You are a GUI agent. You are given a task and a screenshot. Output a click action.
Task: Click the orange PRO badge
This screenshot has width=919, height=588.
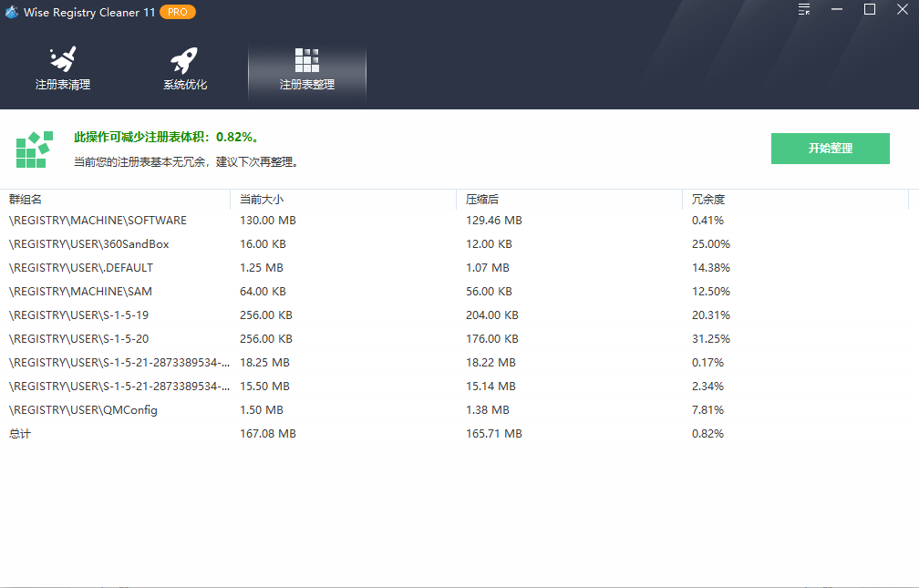point(178,12)
